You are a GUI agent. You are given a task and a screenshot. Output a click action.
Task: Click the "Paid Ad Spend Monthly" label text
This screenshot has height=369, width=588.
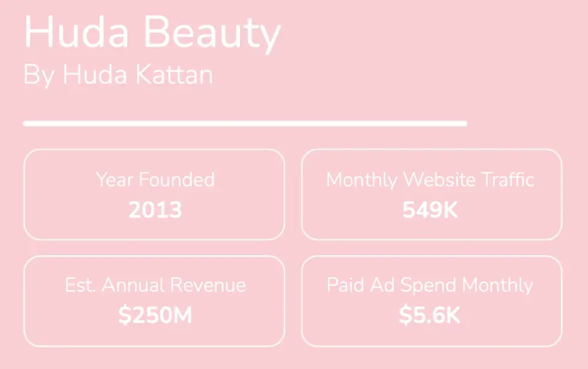click(430, 285)
